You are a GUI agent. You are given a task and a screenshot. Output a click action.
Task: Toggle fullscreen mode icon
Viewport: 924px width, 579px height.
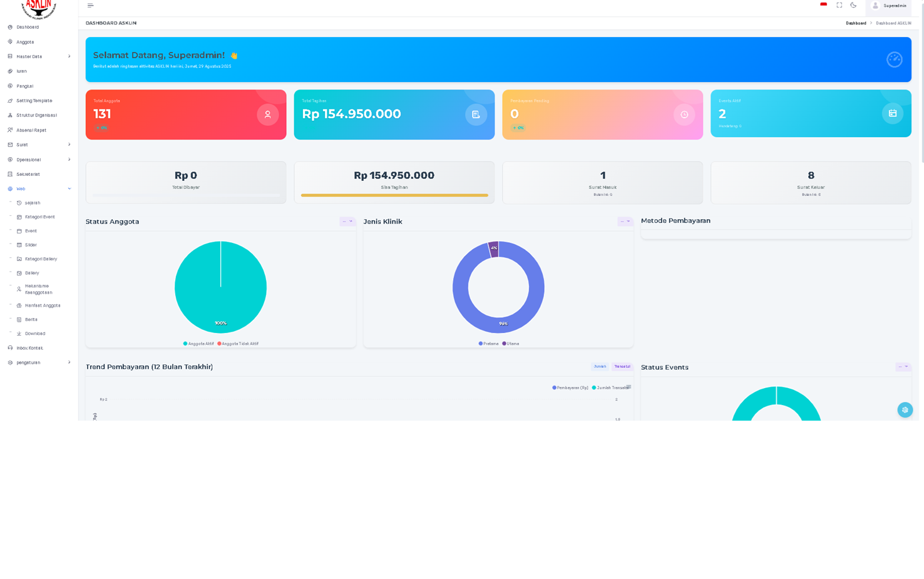(839, 5)
